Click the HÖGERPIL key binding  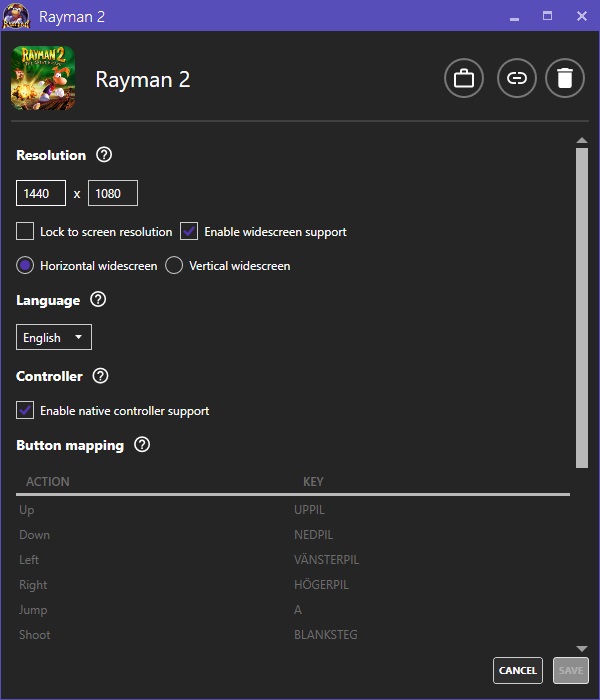coord(321,585)
